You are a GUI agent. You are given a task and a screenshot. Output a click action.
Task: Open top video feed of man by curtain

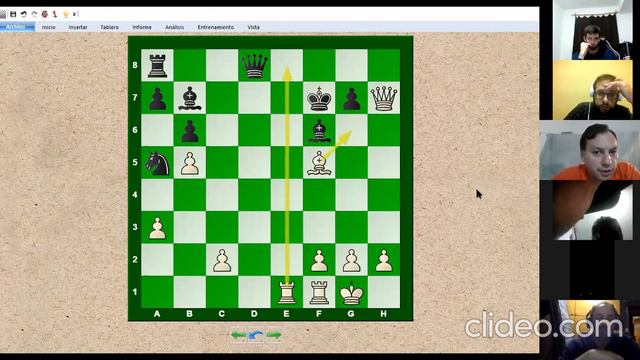pyautogui.click(x=592, y=30)
